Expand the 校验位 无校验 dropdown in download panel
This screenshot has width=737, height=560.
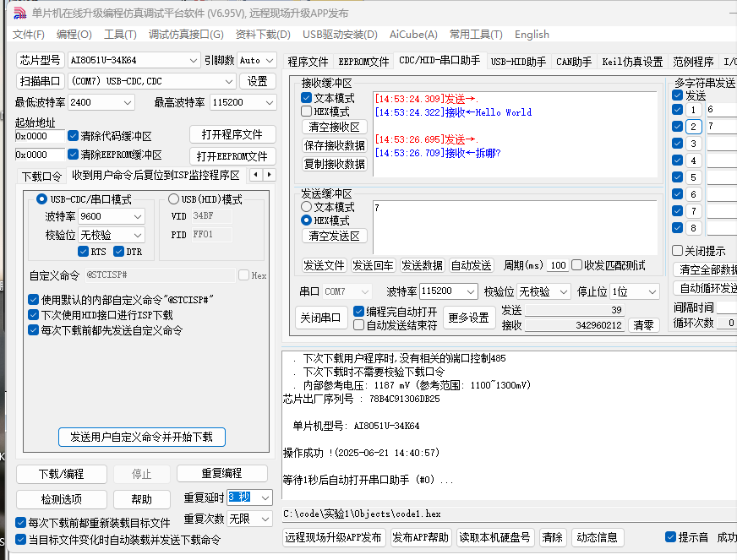tap(138, 235)
